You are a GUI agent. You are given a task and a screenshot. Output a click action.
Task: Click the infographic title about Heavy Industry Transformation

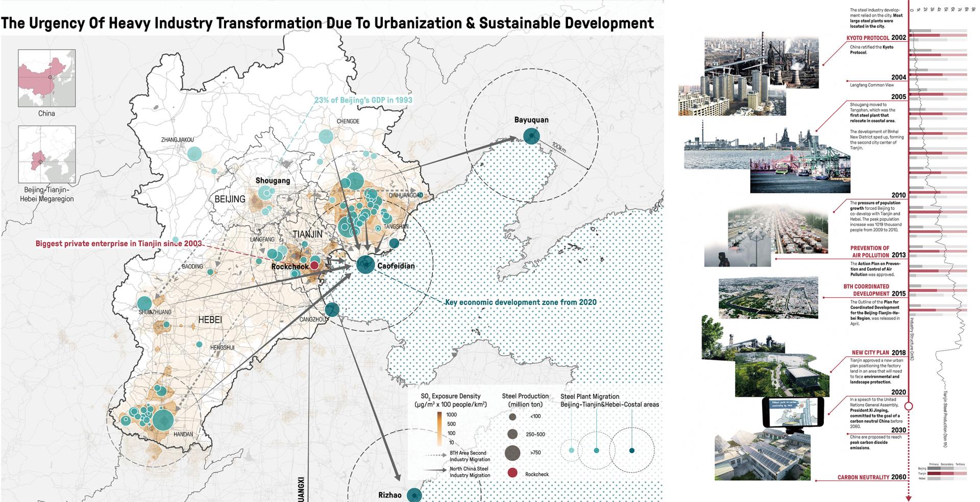pos(328,23)
